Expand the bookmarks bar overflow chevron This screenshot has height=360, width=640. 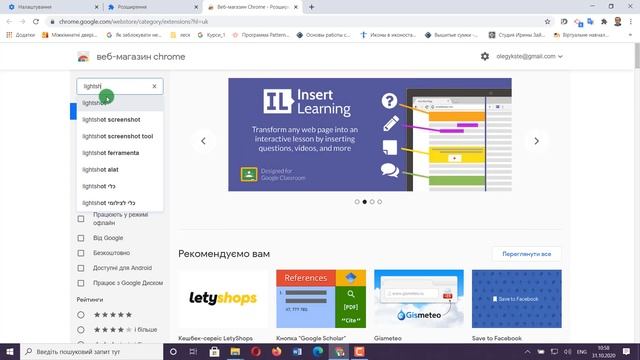click(630, 35)
